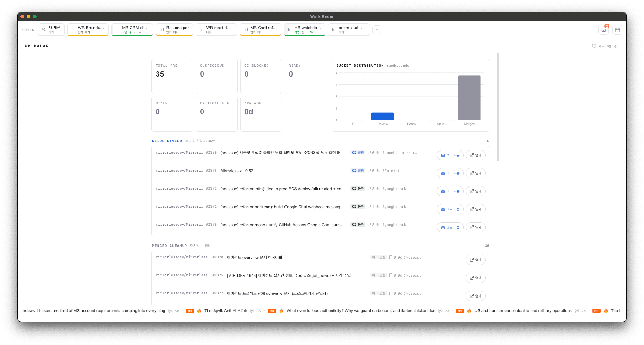Image resolution: width=644 pixels, height=345 pixels.
Task: Open PR #2379 with 열기 button
Action: tap(475, 173)
